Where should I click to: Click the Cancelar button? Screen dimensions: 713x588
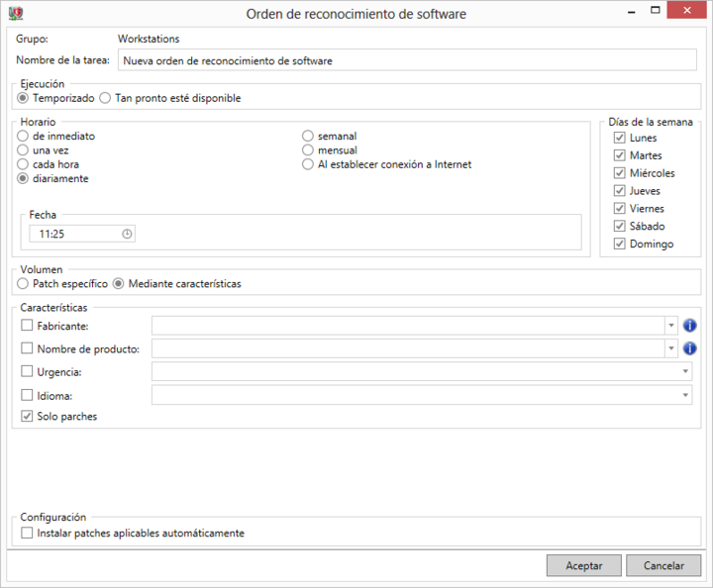(x=663, y=566)
